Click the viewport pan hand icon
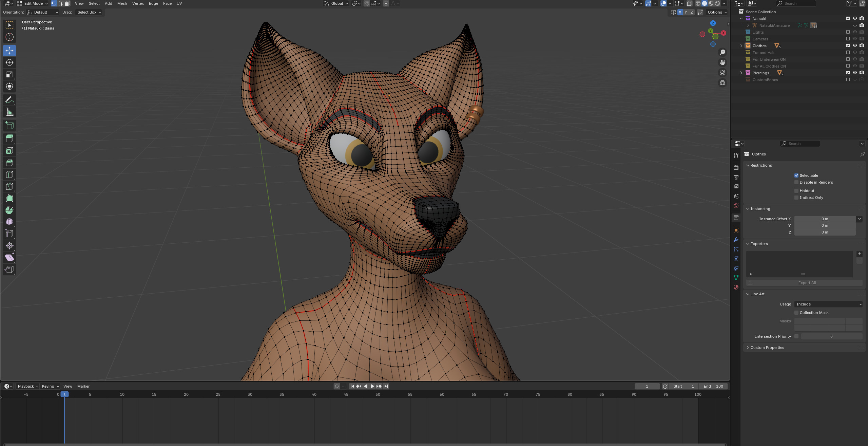 (x=722, y=62)
